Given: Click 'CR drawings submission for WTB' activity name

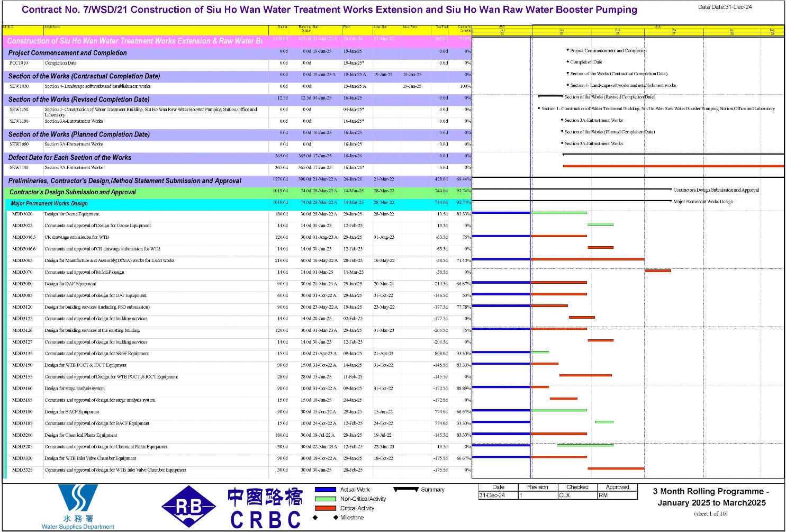Looking at the screenshot, I should coord(77,238).
